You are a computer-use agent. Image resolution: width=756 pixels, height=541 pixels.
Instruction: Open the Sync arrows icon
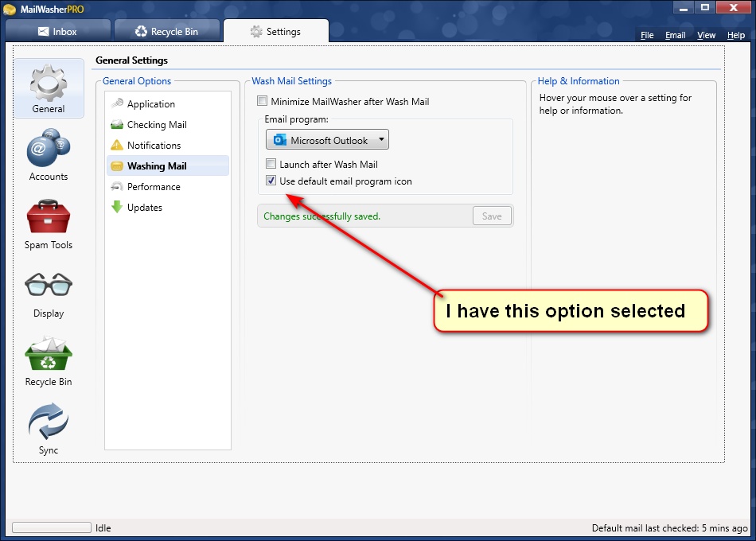coord(49,421)
